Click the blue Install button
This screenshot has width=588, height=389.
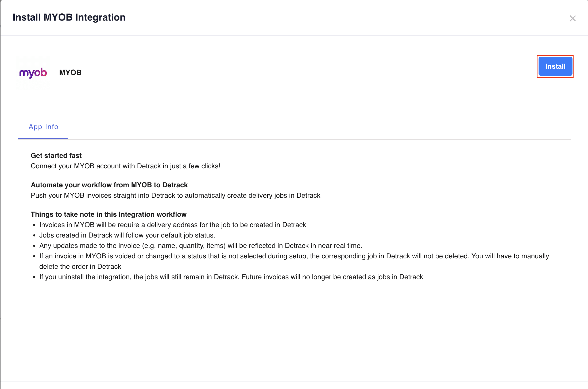coord(555,67)
